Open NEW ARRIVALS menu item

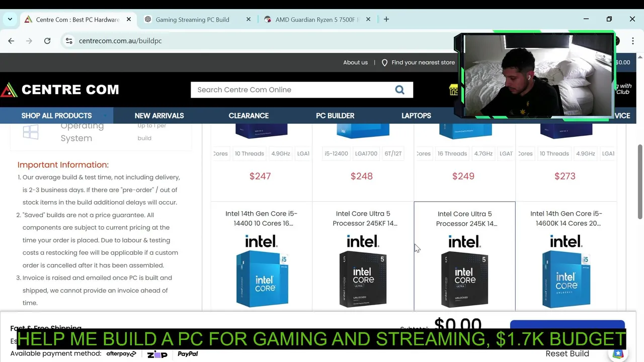159,116
